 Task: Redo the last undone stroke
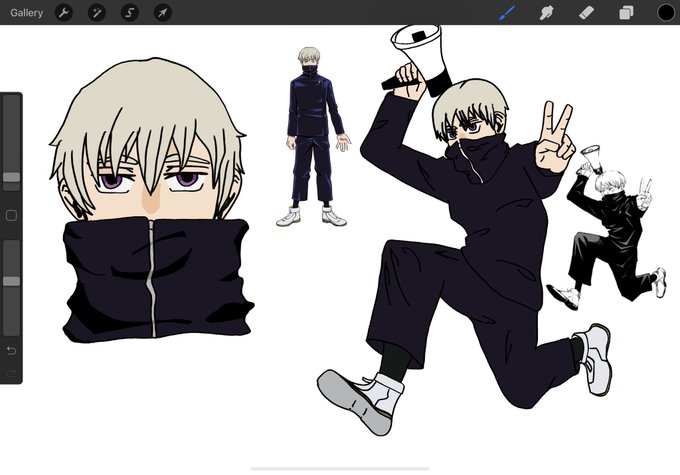point(11,373)
